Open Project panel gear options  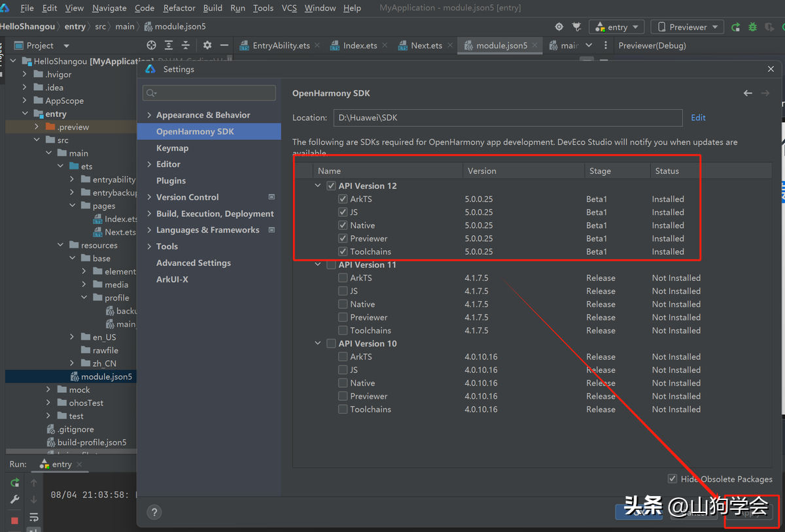[207, 45]
